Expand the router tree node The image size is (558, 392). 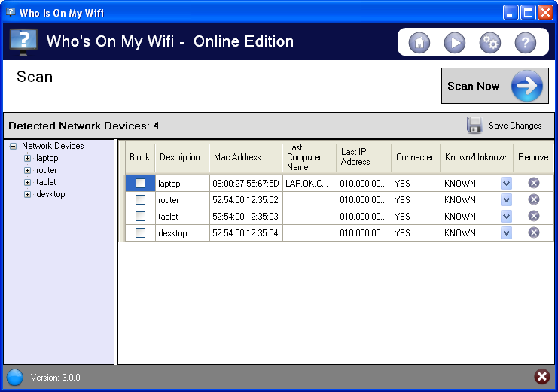(27, 170)
